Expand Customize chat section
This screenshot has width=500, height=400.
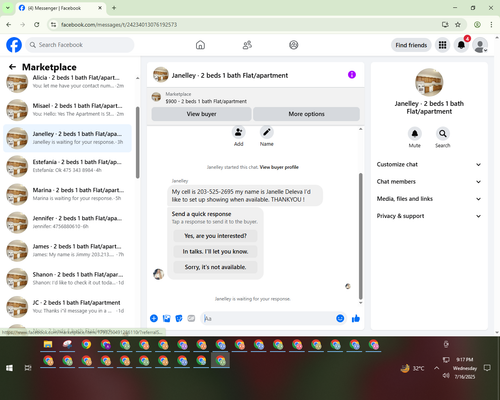429,164
